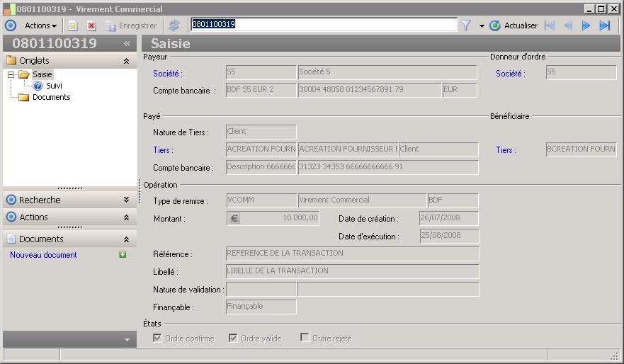Open the Actions menu in the toolbar
624x364 pixels.
40,25
